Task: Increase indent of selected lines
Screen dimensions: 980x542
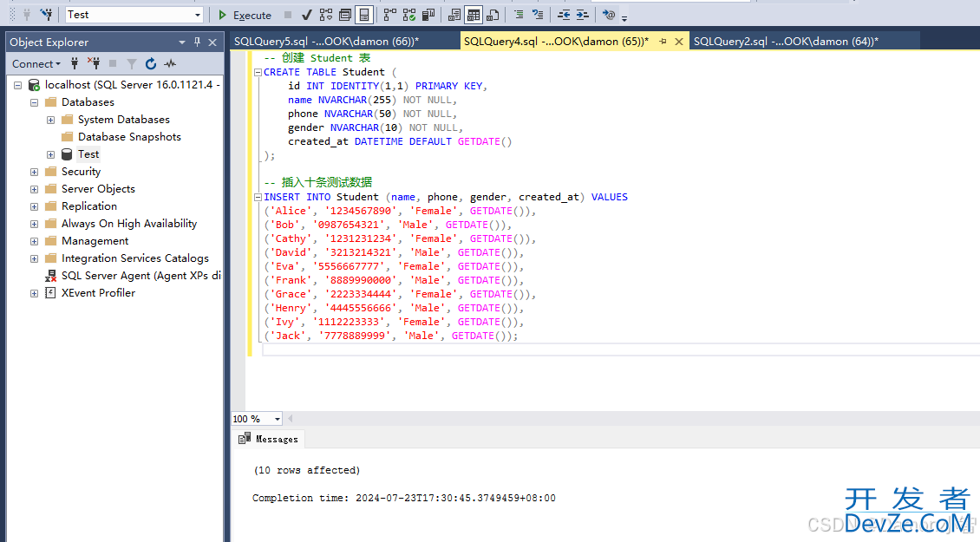Action: click(x=583, y=15)
